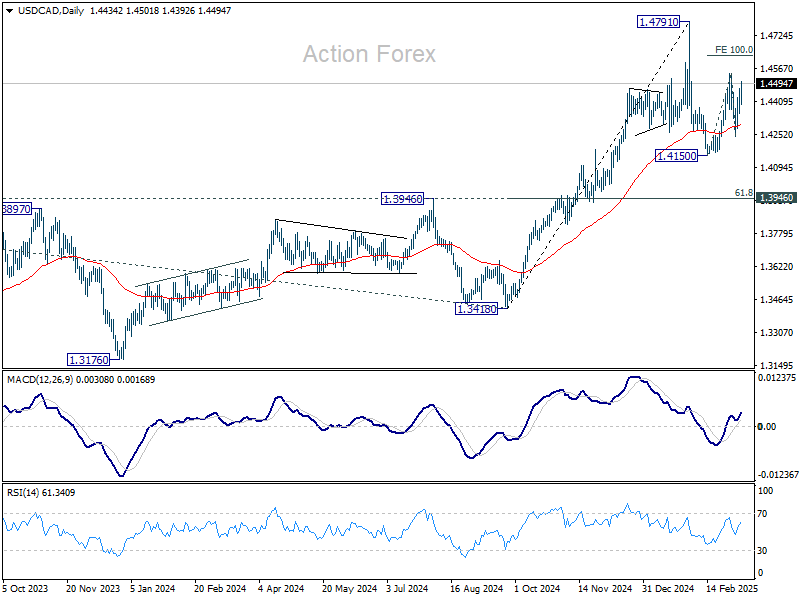Click the 1.47245 price scale value

coord(777,36)
